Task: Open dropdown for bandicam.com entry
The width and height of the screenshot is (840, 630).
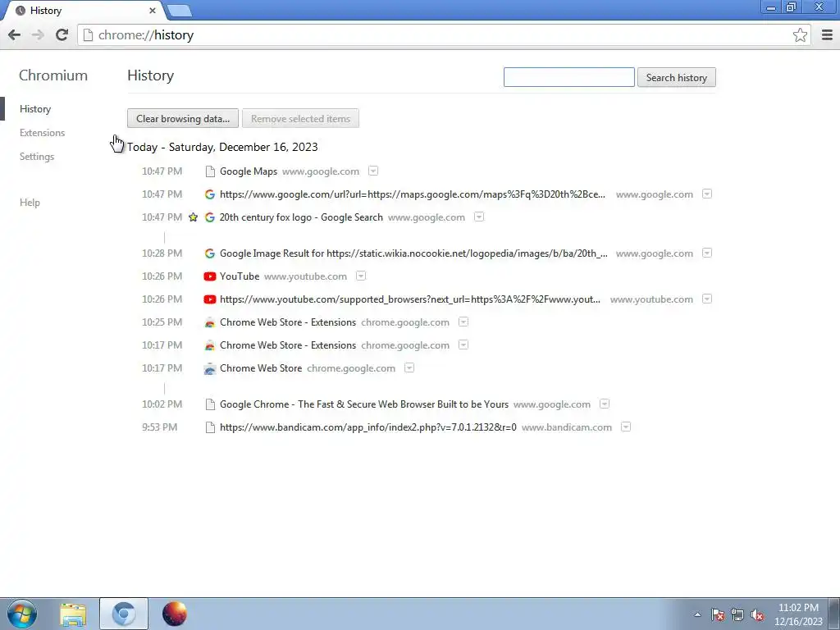Action: [x=626, y=427]
